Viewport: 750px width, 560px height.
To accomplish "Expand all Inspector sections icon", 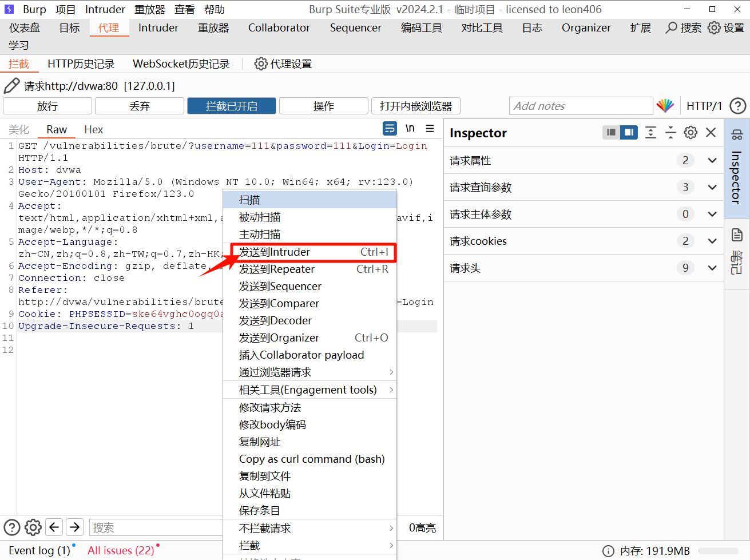I will [650, 133].
